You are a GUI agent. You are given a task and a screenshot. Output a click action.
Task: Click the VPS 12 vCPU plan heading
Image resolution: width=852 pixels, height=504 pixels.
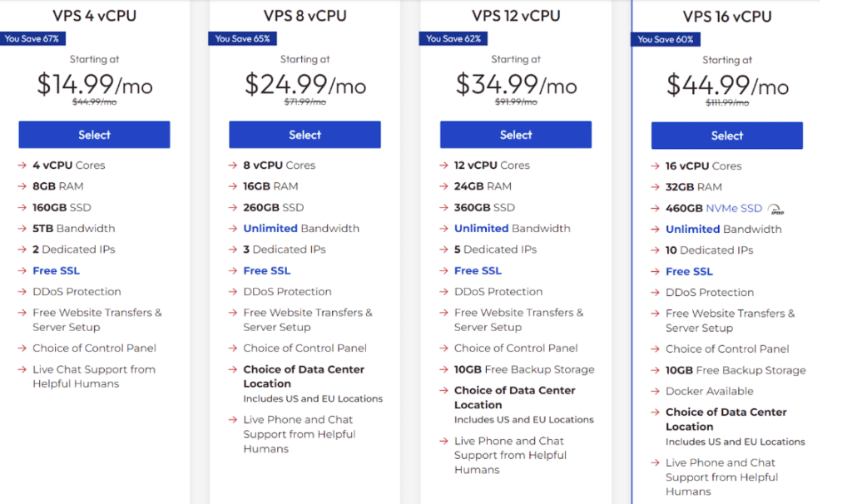click(516, 16)
